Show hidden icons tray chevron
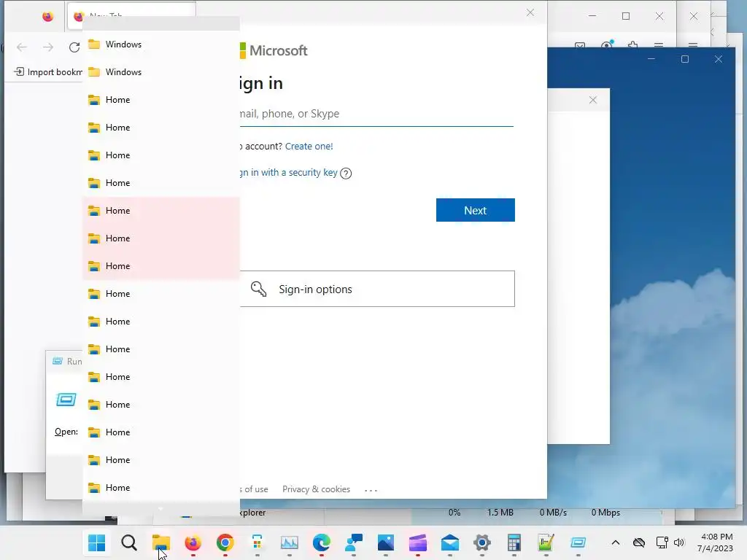Viewport: 747px width, 560px height. click(616, 542)
